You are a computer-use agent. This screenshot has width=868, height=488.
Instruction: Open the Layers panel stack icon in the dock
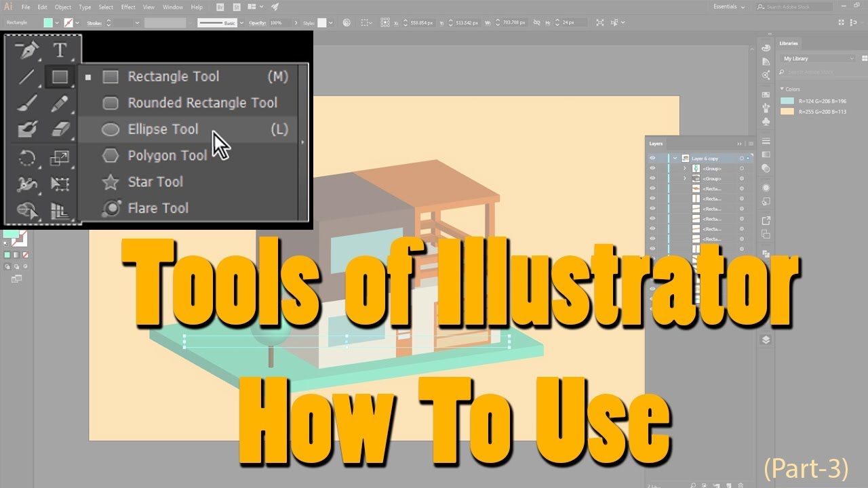coord(766,340)
